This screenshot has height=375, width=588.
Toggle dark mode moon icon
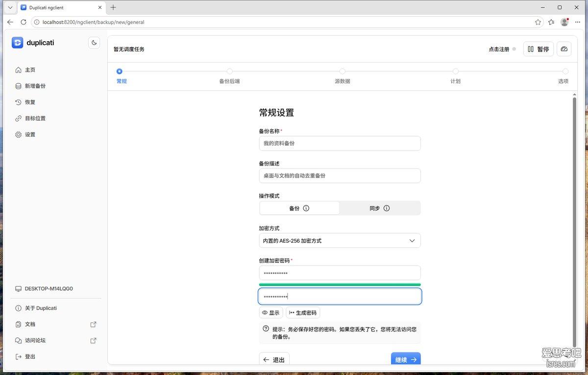[x=94, y=43]
